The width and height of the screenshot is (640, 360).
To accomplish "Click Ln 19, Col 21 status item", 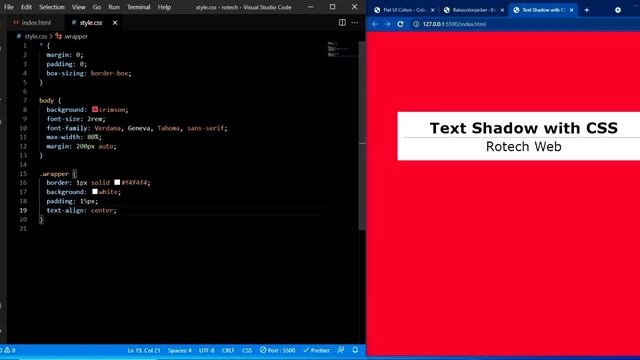I will (143, 350).
